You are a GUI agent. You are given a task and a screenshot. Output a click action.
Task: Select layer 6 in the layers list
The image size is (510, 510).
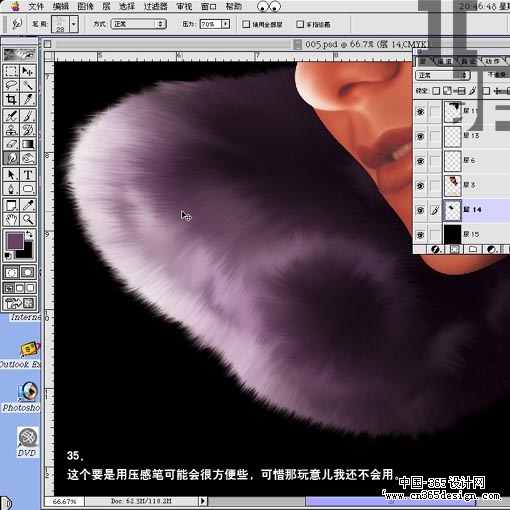pos(477,161)
